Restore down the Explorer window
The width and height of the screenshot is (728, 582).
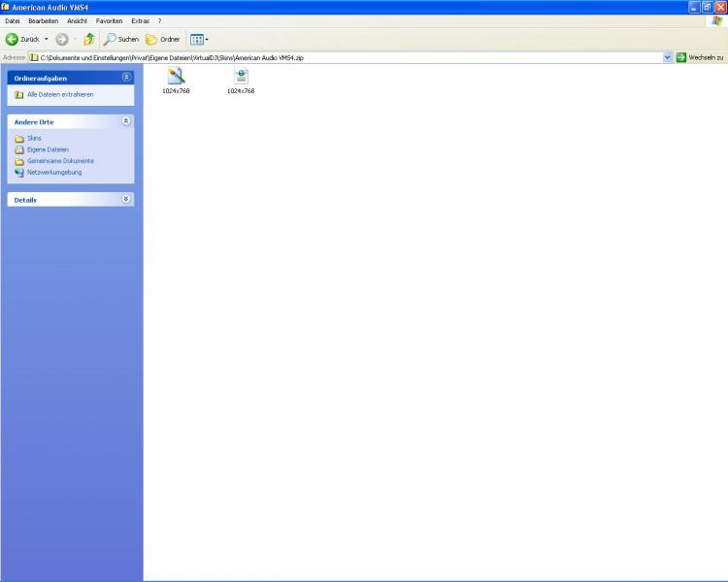[x=707, y=7]
